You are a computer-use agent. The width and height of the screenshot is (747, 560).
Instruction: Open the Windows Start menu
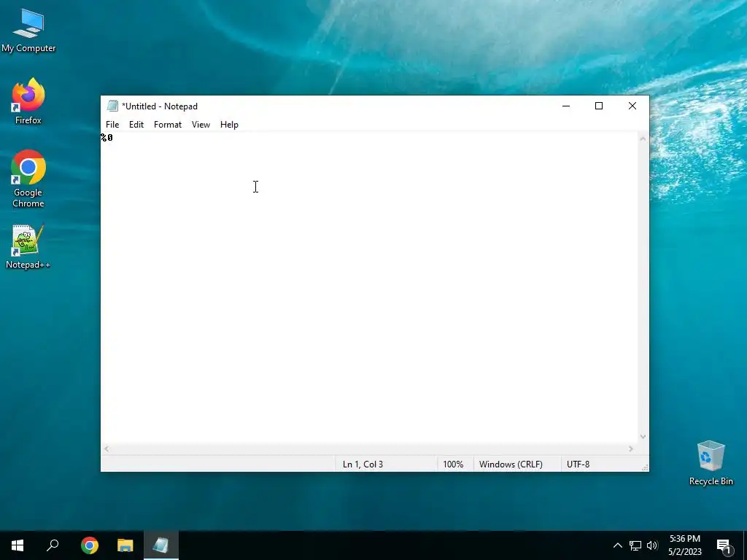click(x=18, y=545)
